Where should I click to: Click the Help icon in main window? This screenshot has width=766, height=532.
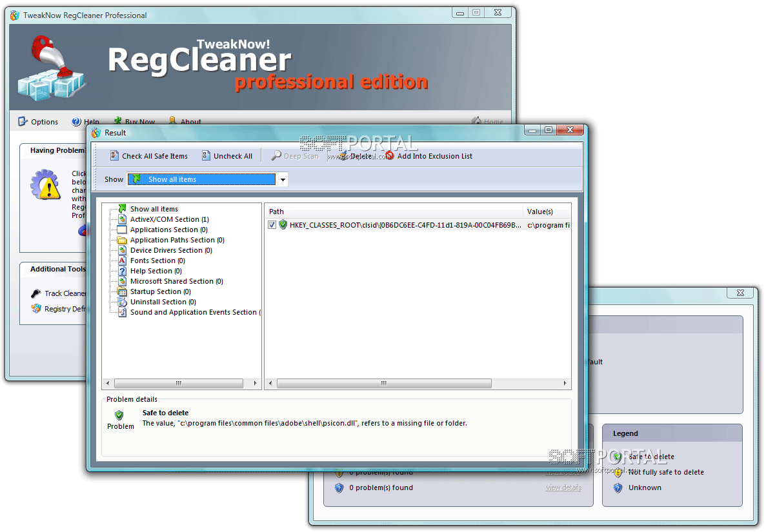(76, 121)
